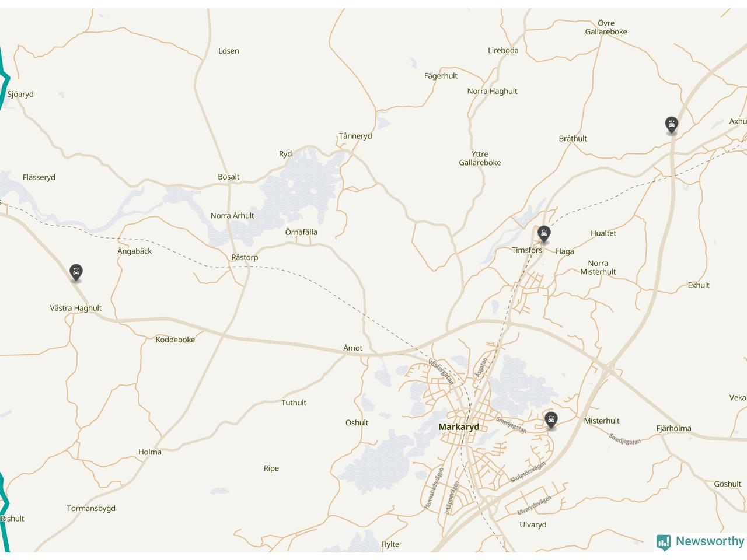Open the Newsworthy logo link
Image resolution: width=747 pixels, height=560 pixels.
[700, 541]
